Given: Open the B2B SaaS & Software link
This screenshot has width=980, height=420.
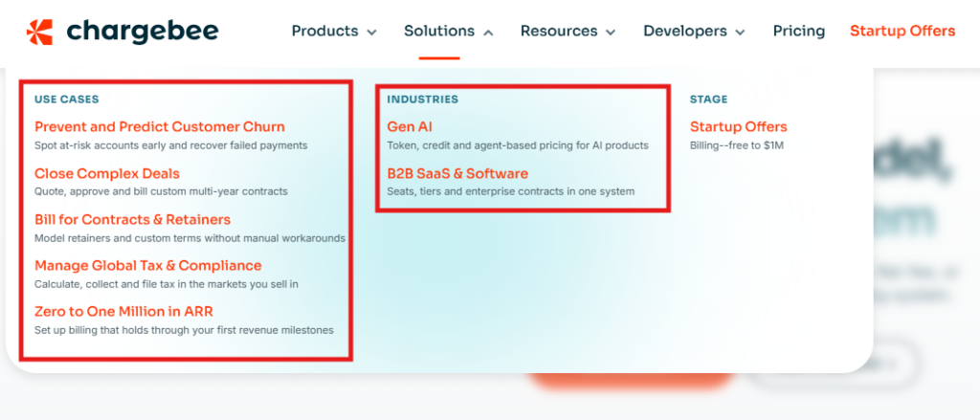Looking at the screenshot, I should [457, 173].
